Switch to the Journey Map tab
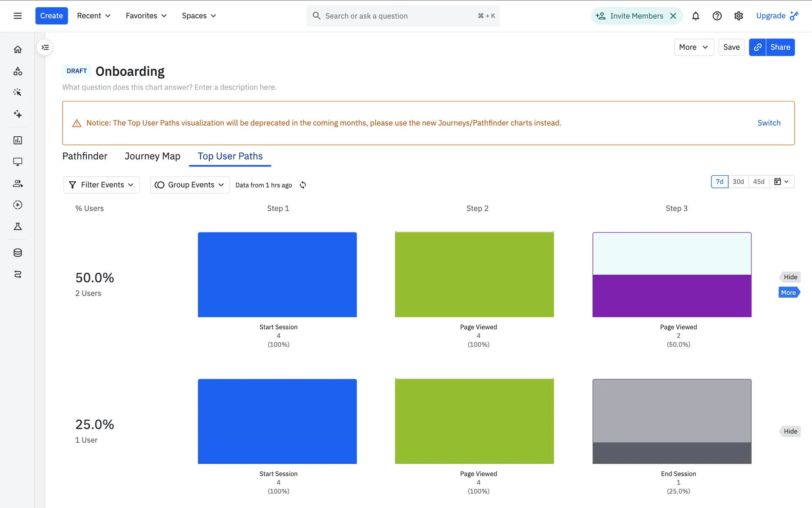 coord(152,156)
